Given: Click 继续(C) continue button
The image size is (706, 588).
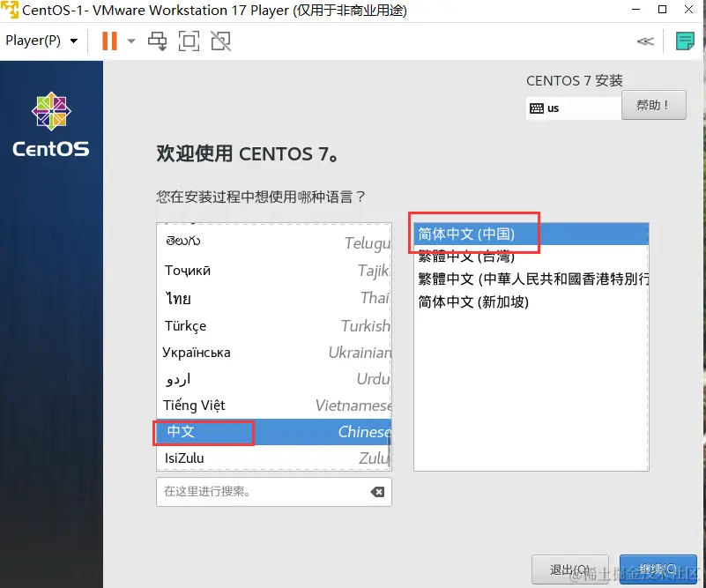Looking at the screenshot, I should 658,569.
